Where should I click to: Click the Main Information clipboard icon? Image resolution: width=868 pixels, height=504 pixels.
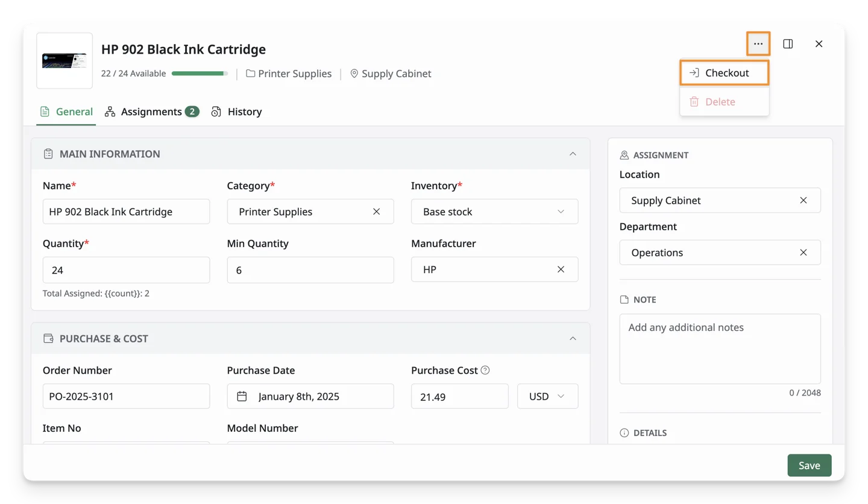pyautogui.click(x=48, y=154)
